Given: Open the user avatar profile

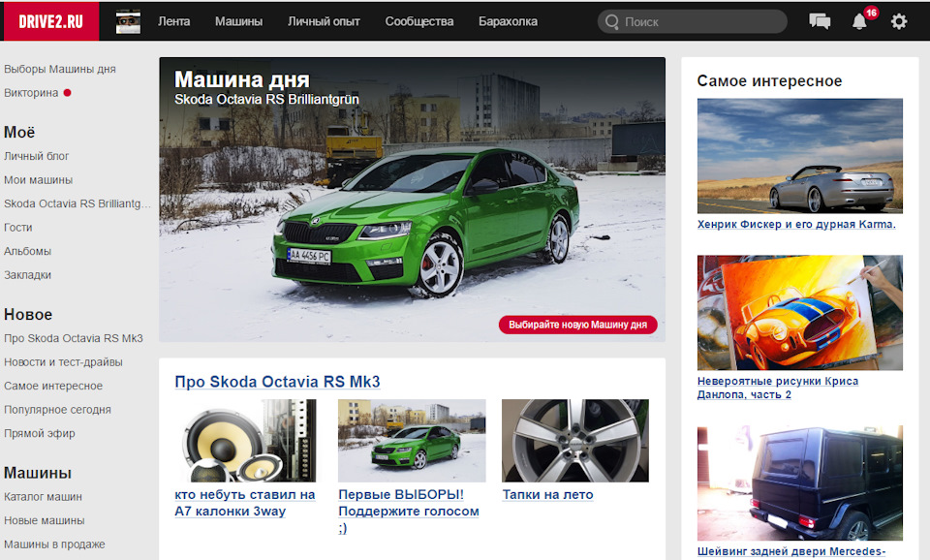Looking at the screenshot, I should pyautogui.click(x=128, y=21).
